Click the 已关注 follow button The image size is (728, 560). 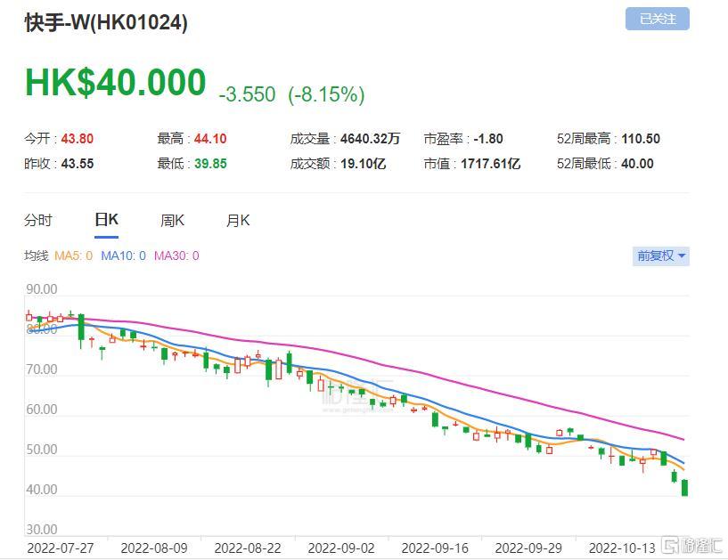point(657,19)
